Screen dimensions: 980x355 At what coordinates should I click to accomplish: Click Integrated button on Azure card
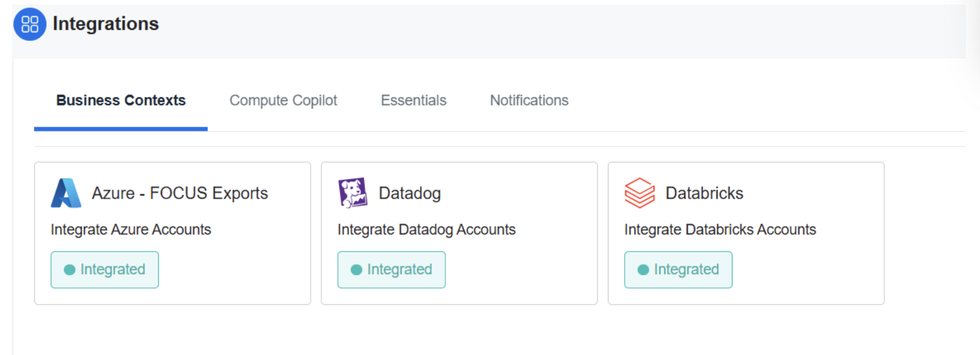click(105, 269)
